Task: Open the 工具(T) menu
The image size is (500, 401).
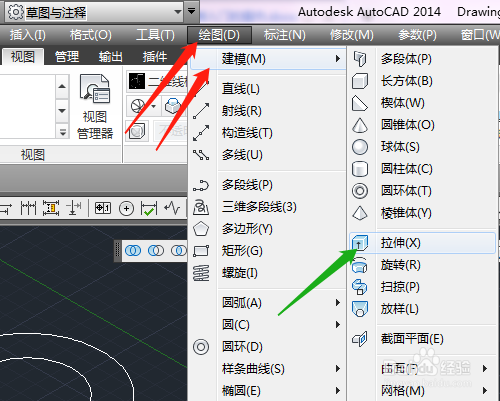Action: [x=155, y=35]
